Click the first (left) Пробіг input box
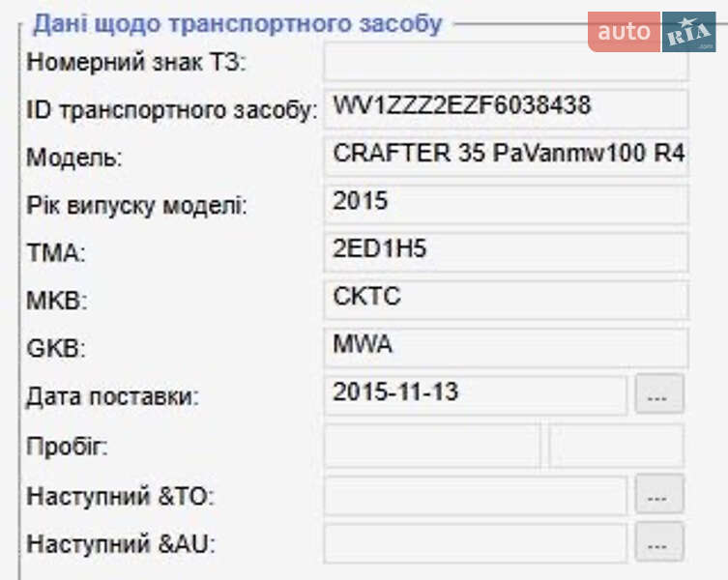This screenshot has width=728, height=580. point(431,446)
